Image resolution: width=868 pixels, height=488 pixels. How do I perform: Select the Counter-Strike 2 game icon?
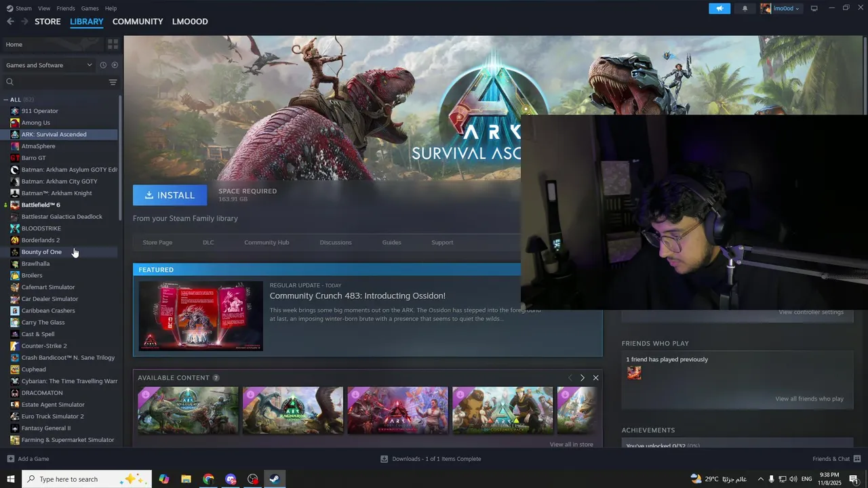coord(15,346)
